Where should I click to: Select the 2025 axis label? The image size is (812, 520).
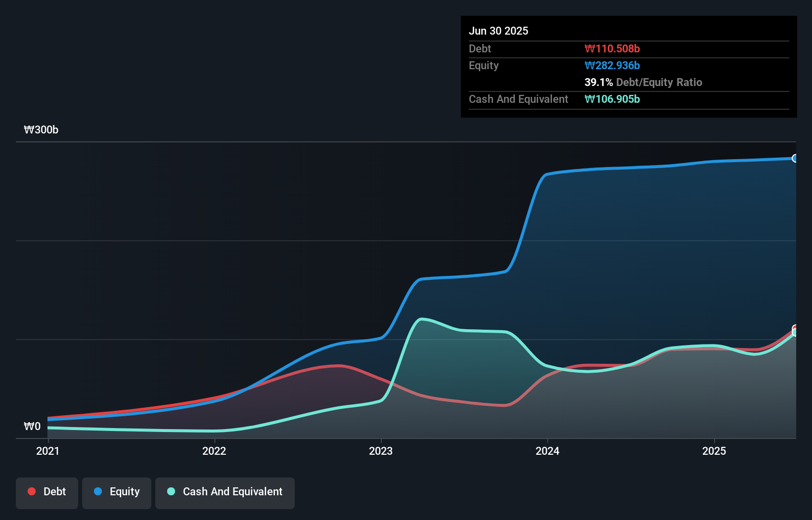click(x=714, y=451)
